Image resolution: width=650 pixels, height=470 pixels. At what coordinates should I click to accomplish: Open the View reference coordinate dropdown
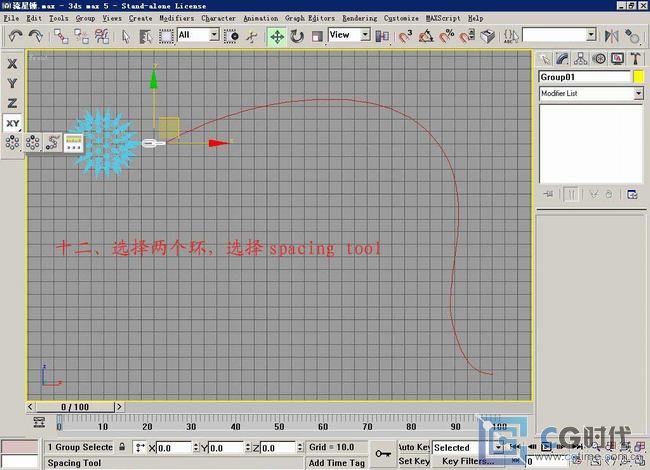(365, 35)
